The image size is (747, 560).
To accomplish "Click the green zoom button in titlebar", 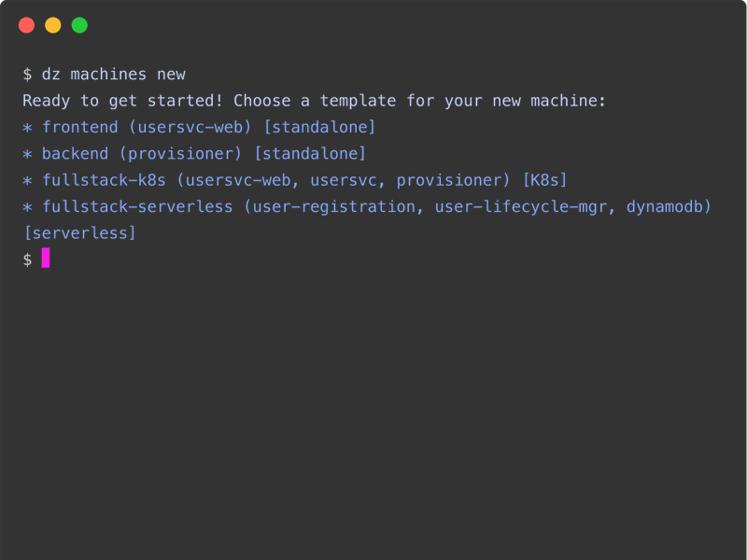I will tap(78, 24).
